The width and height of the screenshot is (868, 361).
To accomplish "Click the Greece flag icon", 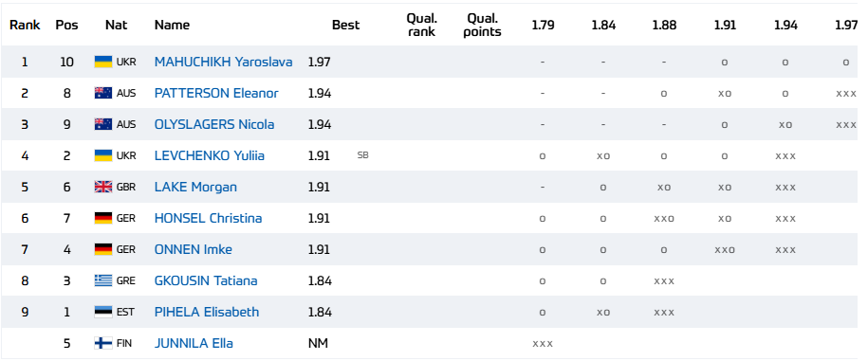I will [103, 280].
